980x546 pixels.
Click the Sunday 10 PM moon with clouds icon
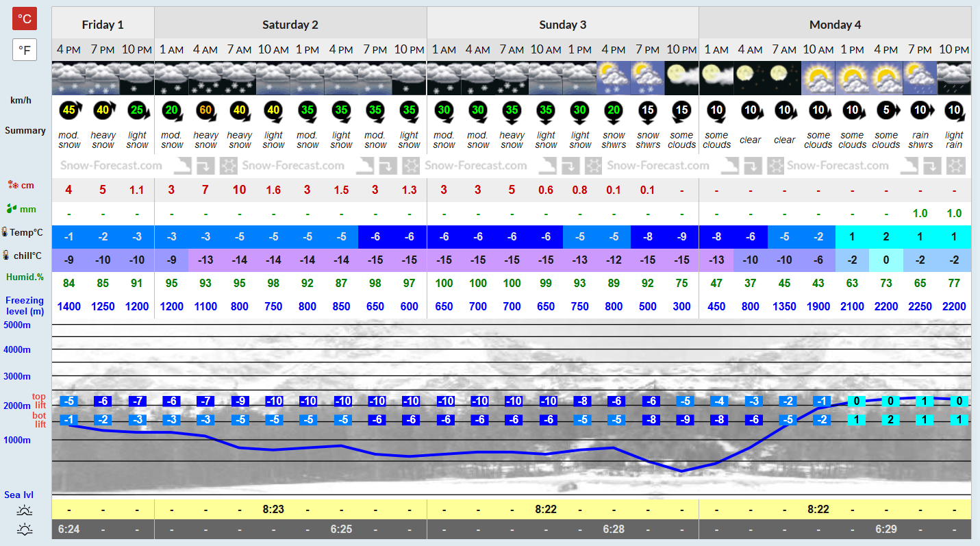681,78
